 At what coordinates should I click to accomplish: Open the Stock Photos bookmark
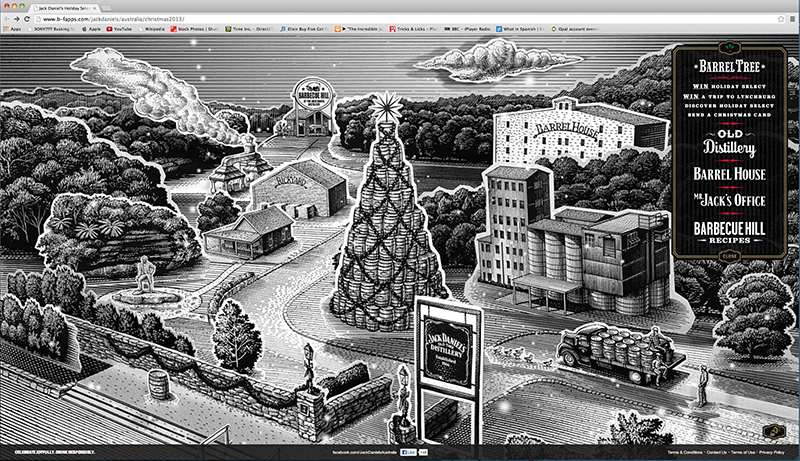click(x=195, y=29)
